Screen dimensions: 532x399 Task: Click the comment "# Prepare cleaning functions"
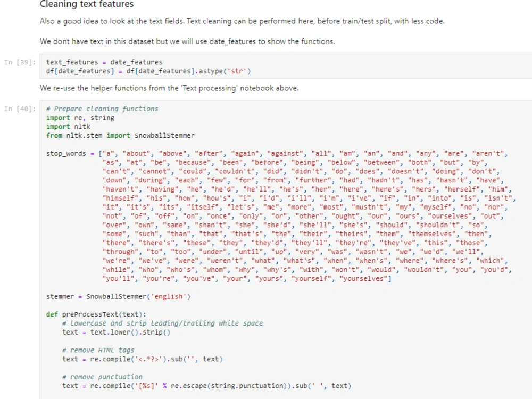tap(102, 109)
